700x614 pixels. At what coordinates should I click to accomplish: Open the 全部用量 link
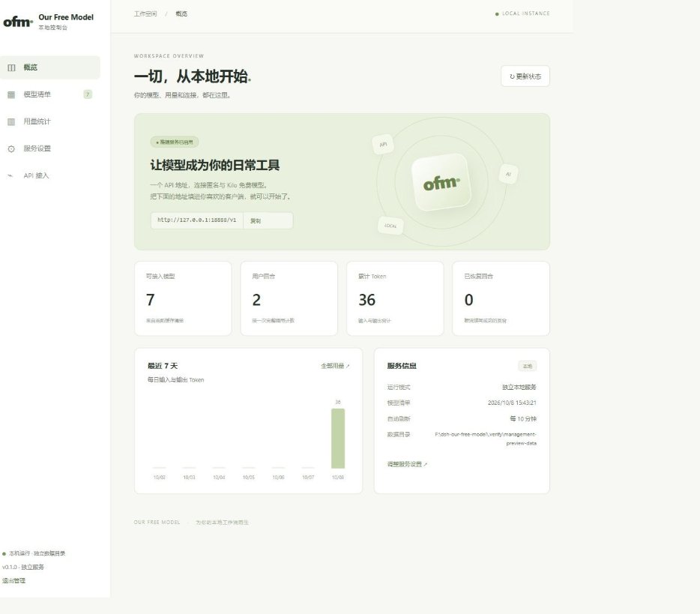[335, 366]
